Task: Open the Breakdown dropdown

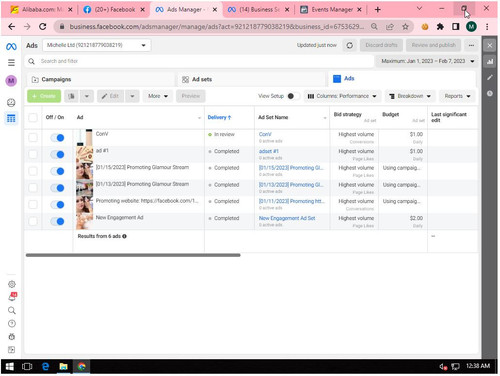Action: pos(410,96)
